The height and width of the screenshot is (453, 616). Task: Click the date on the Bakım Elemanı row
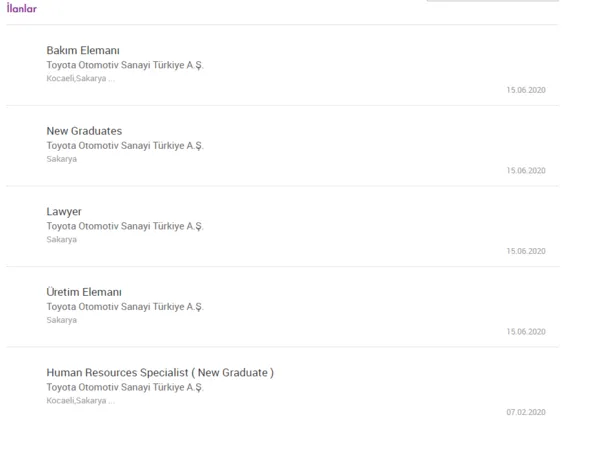(526, 90)
